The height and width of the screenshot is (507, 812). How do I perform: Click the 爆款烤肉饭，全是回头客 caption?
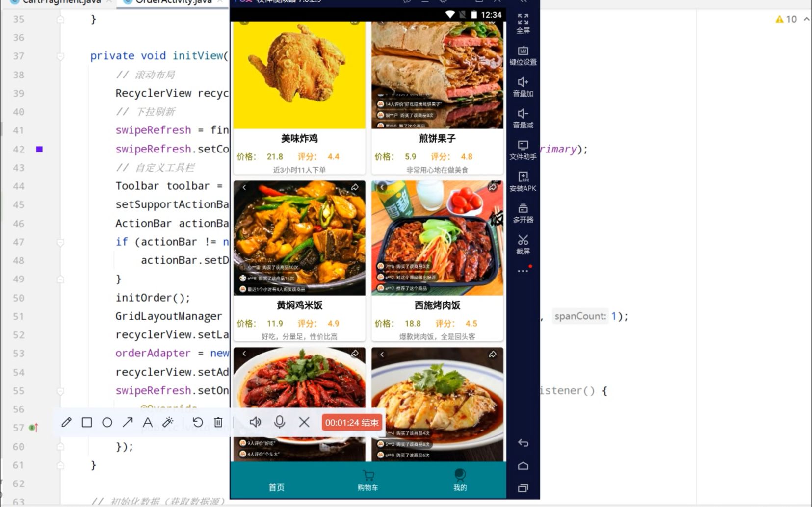click(x=437, y=336)
